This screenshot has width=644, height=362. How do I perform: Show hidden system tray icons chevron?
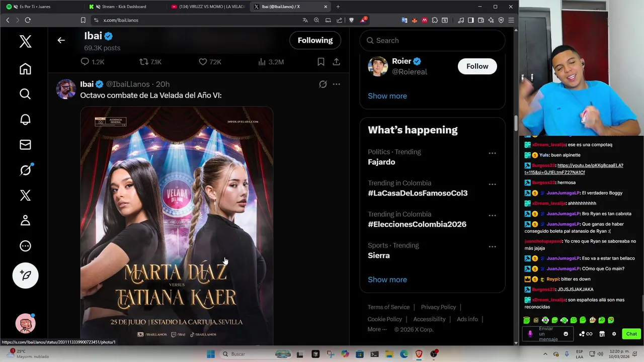click(545, 354)
